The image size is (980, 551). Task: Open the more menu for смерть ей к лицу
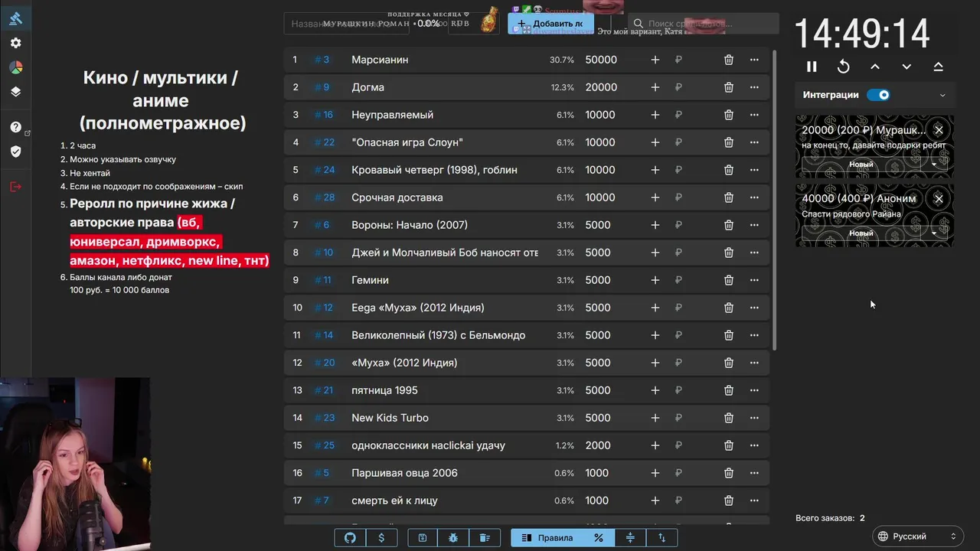754,500
